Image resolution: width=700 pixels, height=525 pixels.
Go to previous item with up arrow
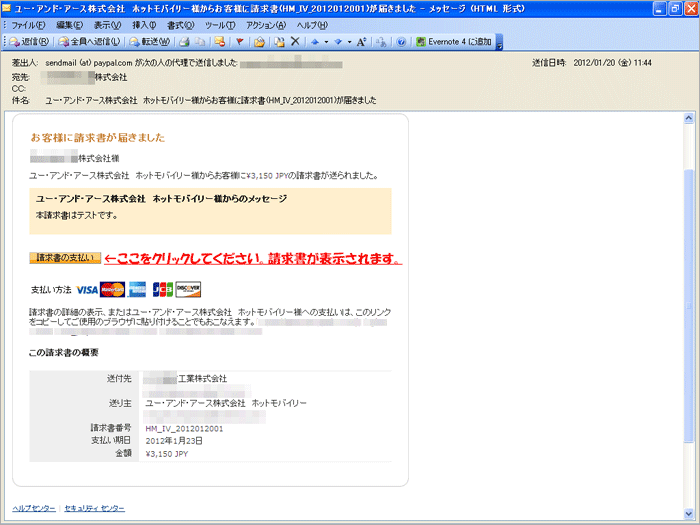[315, 42]
